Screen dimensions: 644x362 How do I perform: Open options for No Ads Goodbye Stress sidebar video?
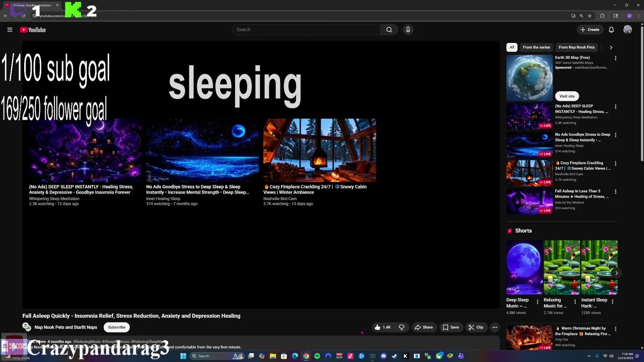615,135
